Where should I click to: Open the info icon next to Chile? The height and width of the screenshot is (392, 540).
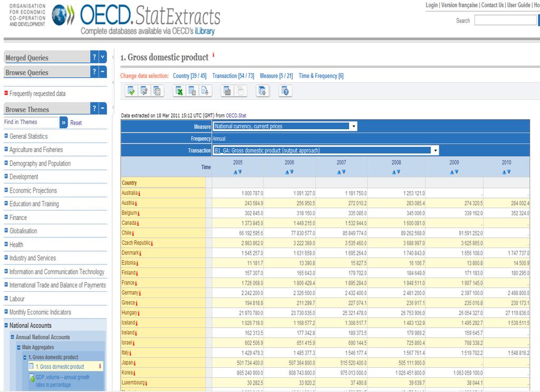(x=133, y=234)
